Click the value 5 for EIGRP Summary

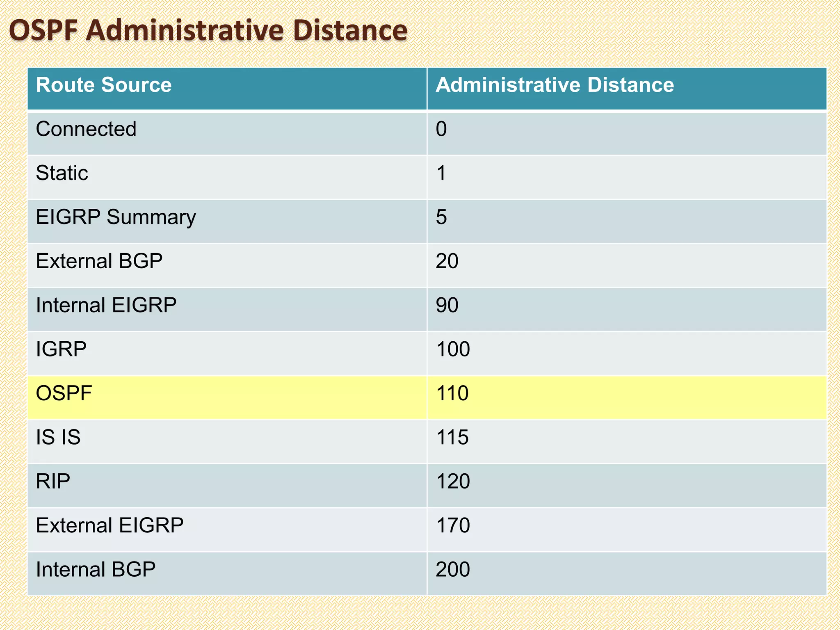pyautogui.click(x=441, y=217)
